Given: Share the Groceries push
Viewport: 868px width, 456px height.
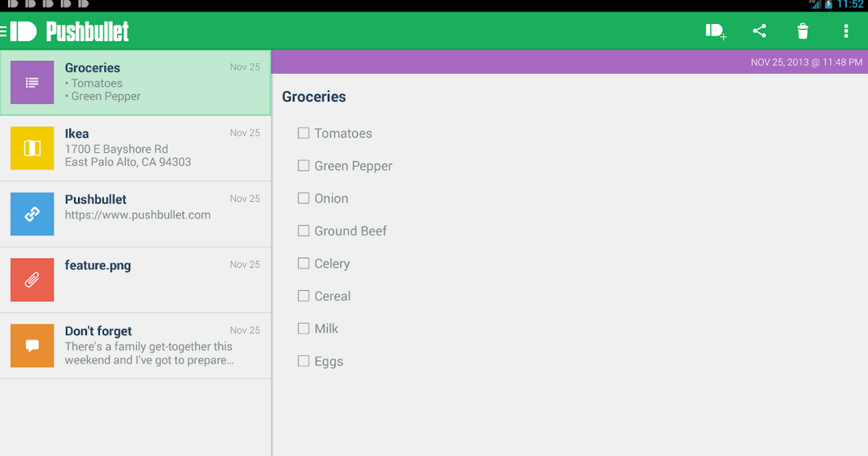Looking at the screenshot, I should [x=759, y=31].
